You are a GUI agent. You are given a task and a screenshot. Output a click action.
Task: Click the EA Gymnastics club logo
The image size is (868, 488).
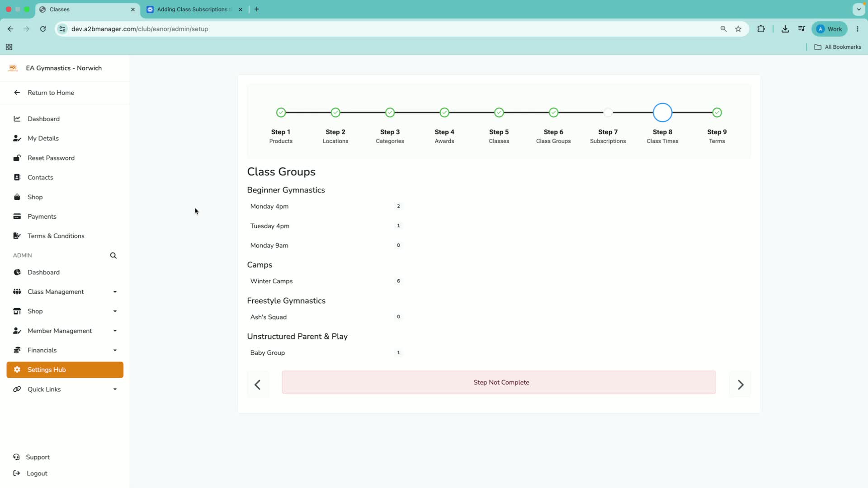pyautogui.click(x=13, y=68)
